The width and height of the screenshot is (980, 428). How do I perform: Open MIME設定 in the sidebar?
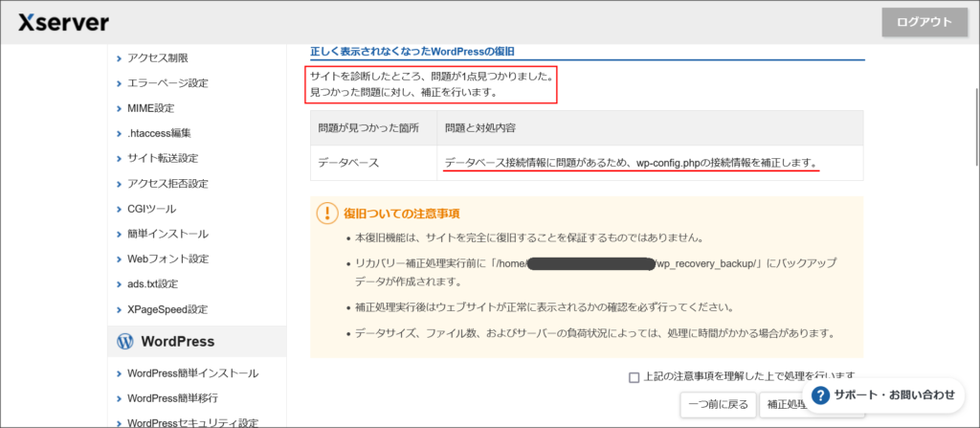point(150,108)
